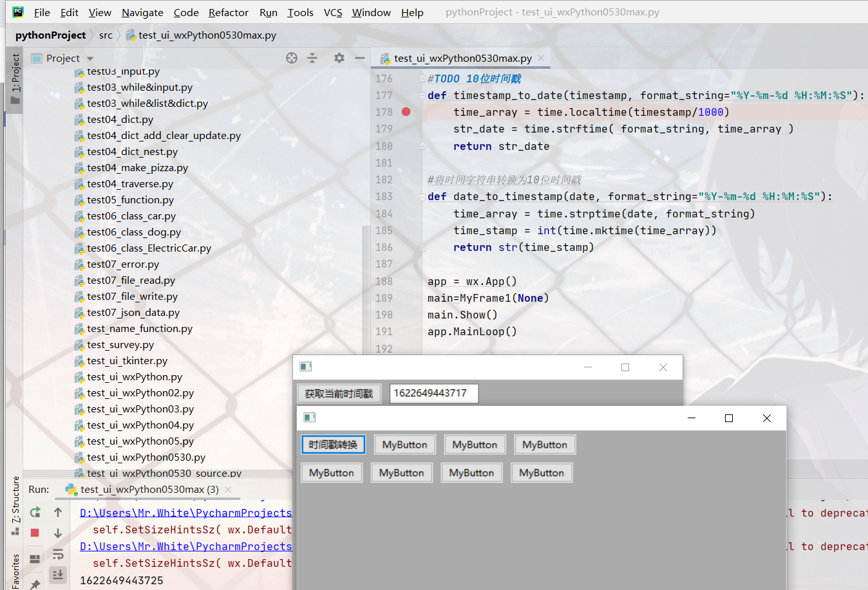Click the first MyButton in second row

(332, 473)
